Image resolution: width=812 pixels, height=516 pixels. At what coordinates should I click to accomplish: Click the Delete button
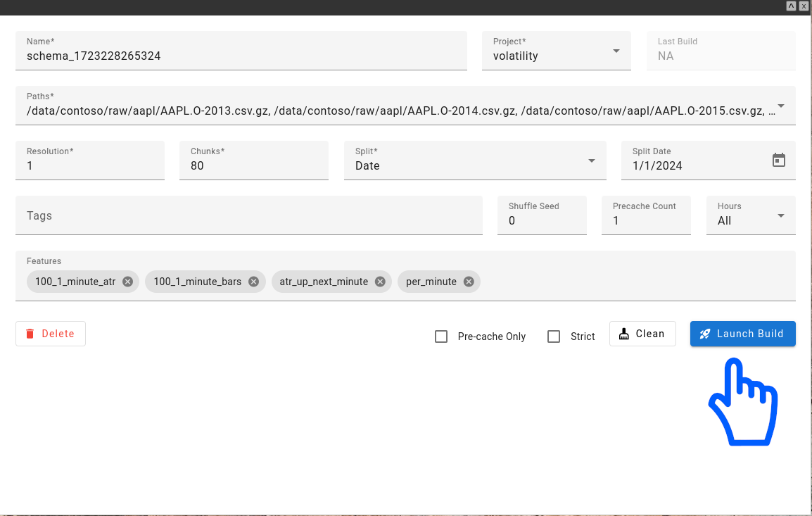click(x=50, y=333)
